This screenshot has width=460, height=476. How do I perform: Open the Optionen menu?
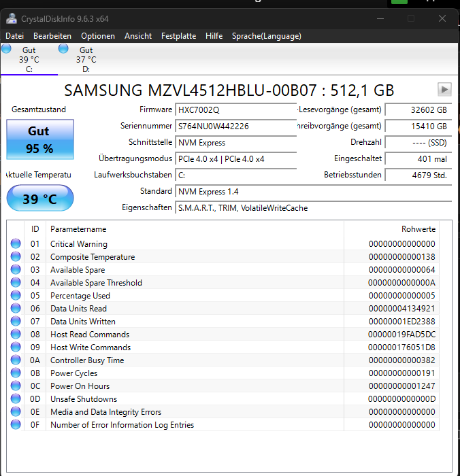(x=98, y=36)
